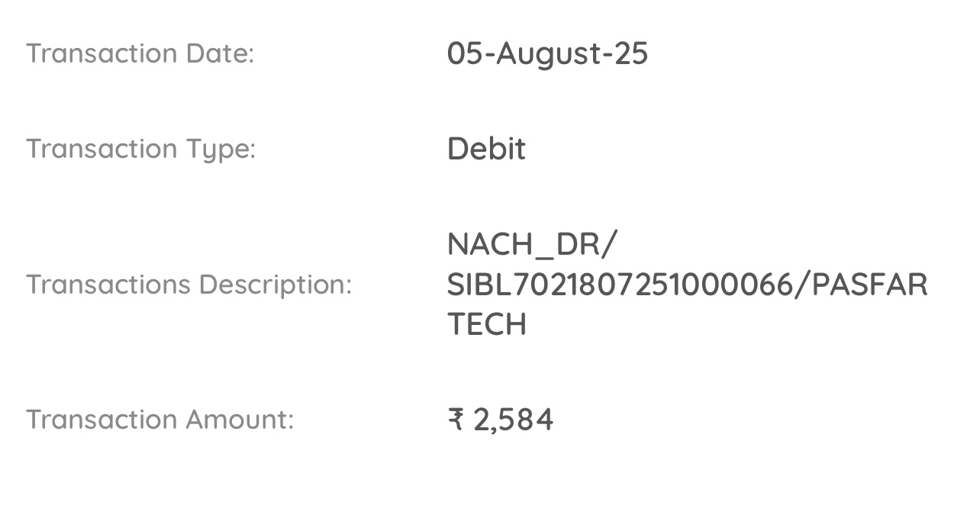This screenshot has height=518, width=980.
Task: Select the TECH text on the last description line
Action: tap(486, 324)
